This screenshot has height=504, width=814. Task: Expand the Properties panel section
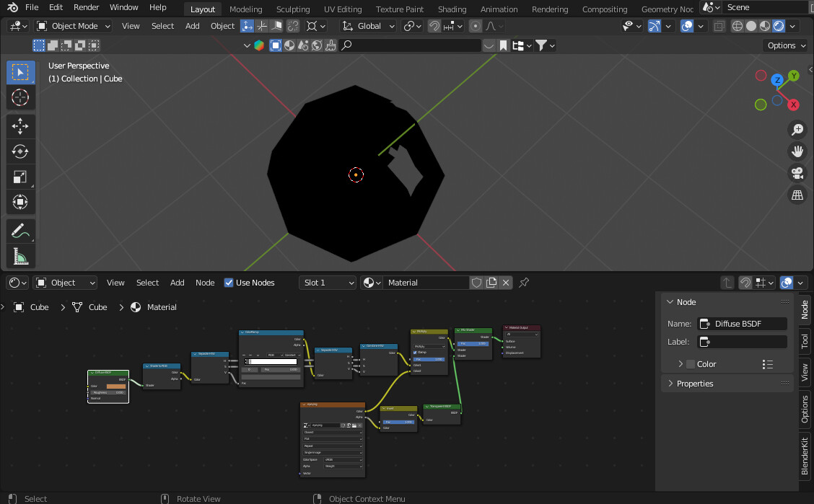click(x=695, y=384)
